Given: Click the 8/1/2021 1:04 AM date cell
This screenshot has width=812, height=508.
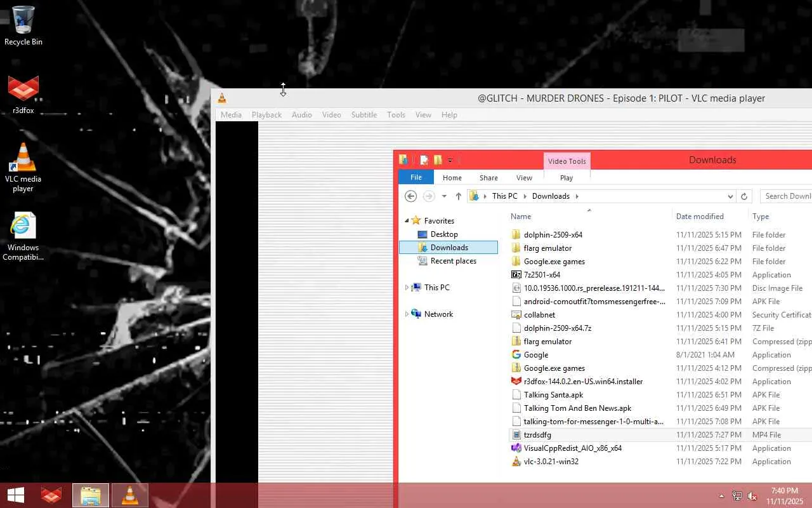Looking at the screenshot, I should tap(705, 355).
